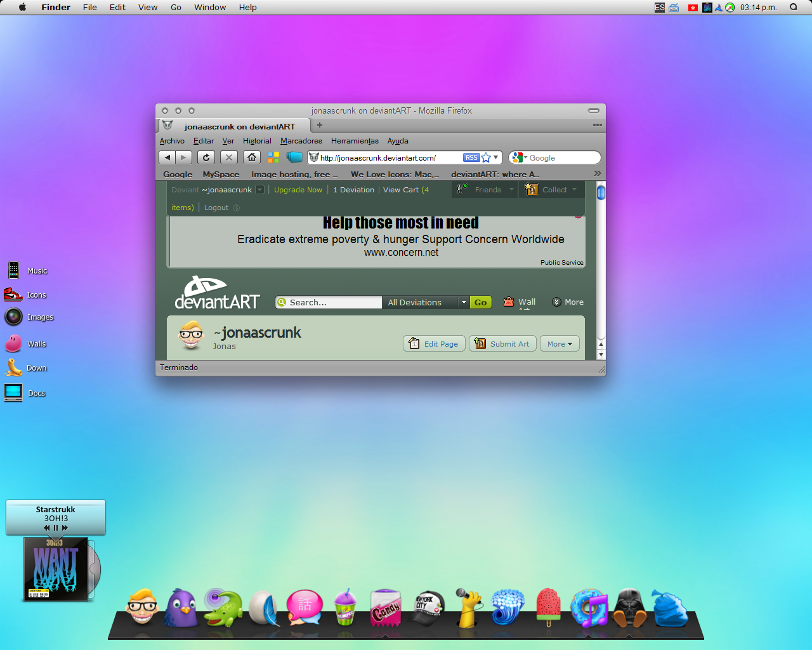The width and height of the screenshot is (812, 650).
Task: Open the Candy bag dock icon
Action: (x=386, y=607)
